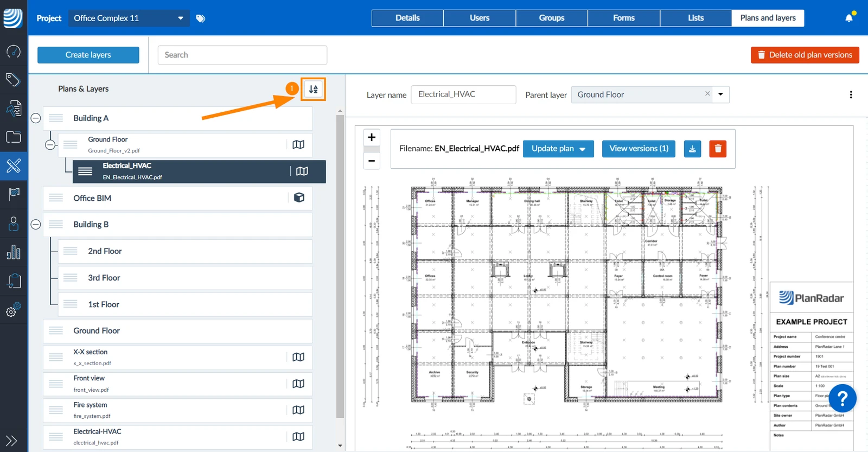This screenshot has width=868, height=452.
Task: Open the folder icon in left sidebar
Action: 14,137
